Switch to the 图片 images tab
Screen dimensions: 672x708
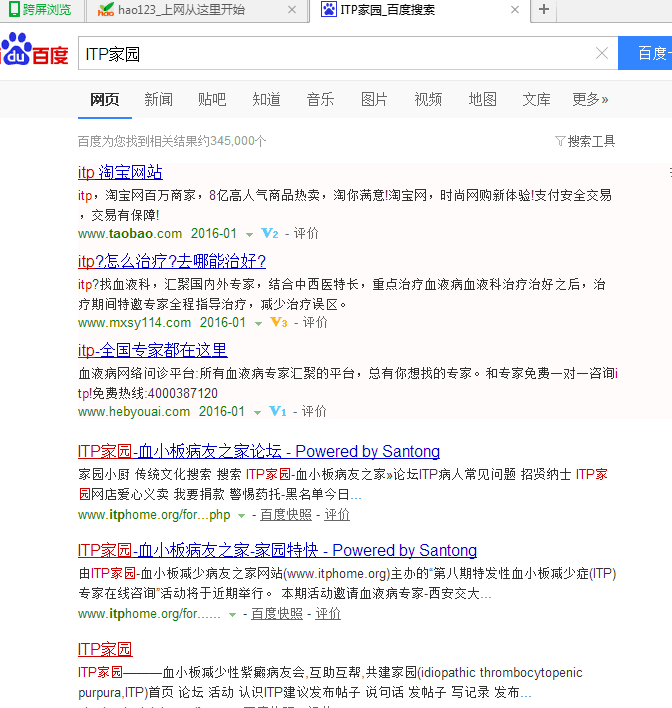[374, 99]
